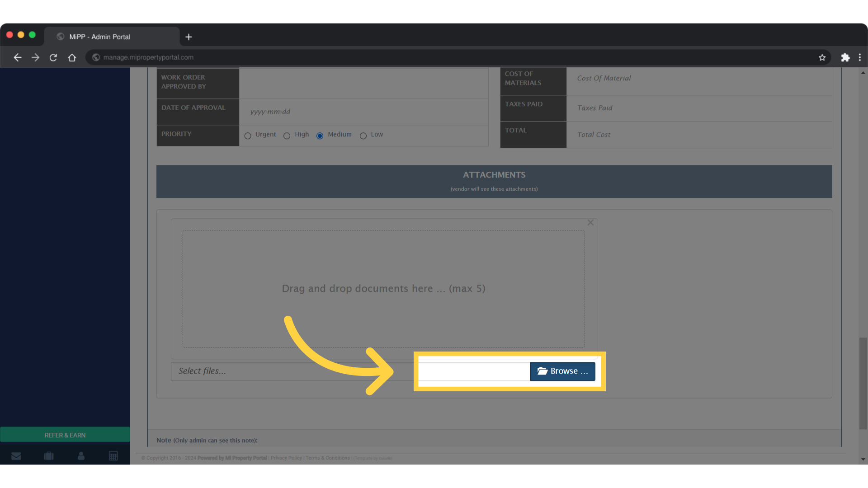
Task: Open the browser three-dot menu
Action: coord(860,57)
